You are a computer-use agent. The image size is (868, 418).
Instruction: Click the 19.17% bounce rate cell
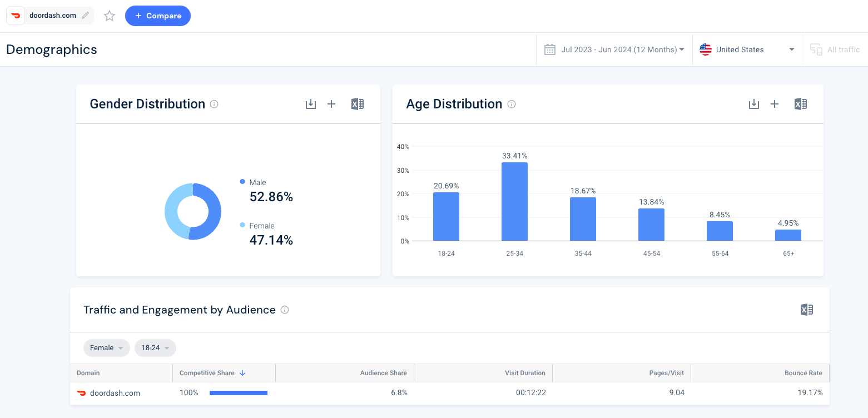click(811, 393)
